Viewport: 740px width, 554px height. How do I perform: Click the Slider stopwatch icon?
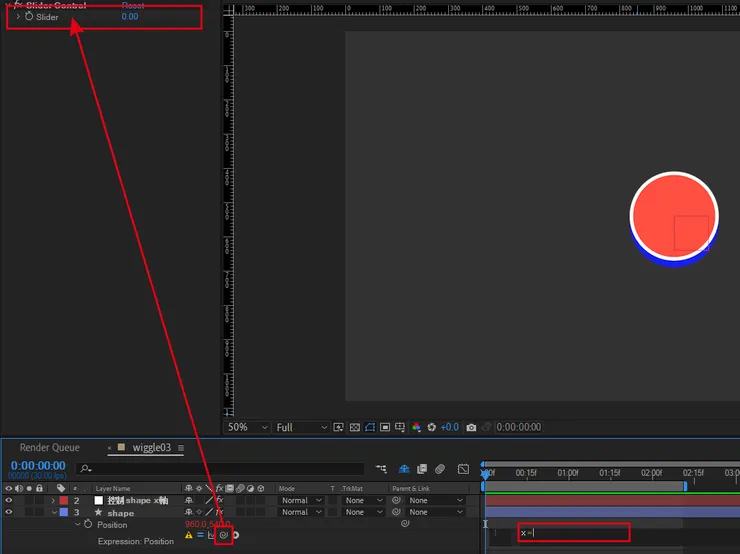29,17
